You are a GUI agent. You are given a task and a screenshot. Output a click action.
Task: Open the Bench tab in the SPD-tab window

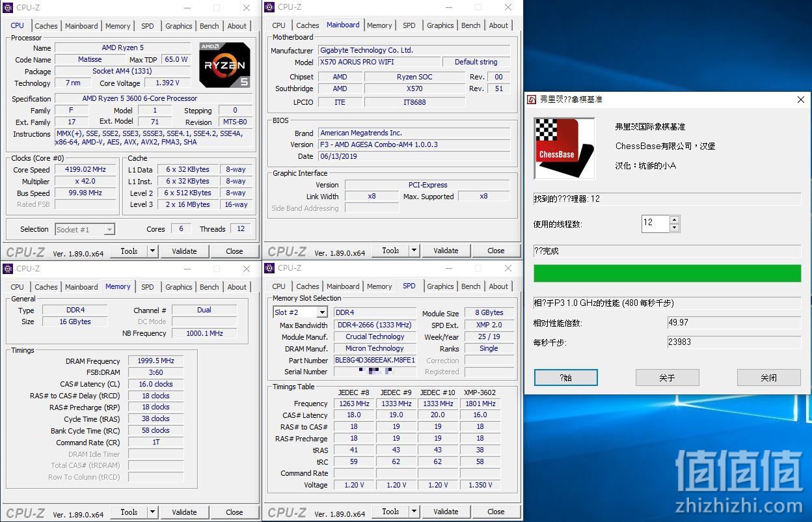pyautogui.click(x=471, y=286)
